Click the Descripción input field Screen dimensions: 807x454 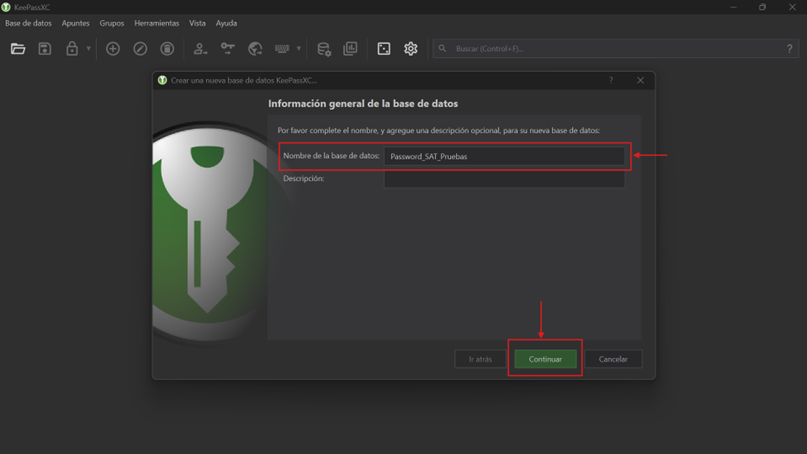click(504, 179)
